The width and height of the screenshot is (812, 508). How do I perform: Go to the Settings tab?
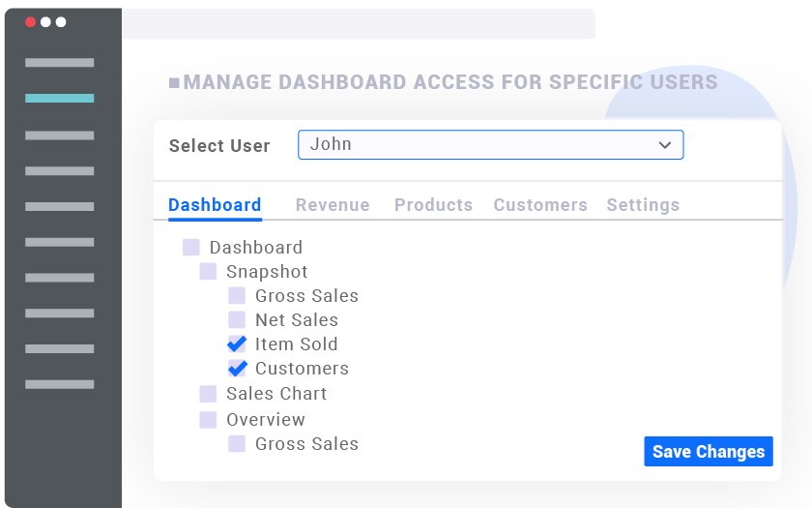643,205
